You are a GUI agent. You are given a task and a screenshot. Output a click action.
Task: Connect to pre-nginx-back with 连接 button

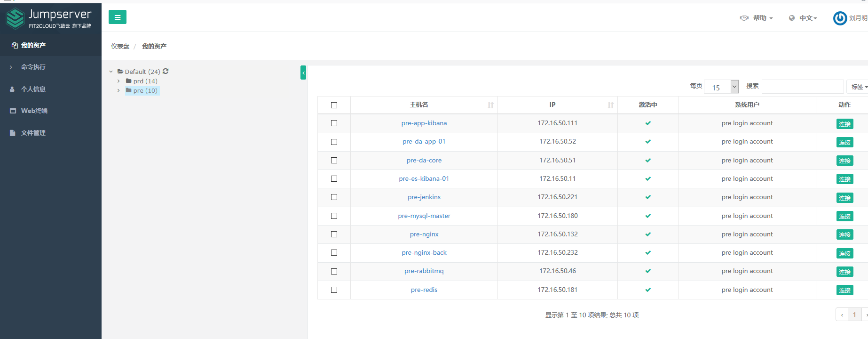pyautogui.click(x=845, y=253)
